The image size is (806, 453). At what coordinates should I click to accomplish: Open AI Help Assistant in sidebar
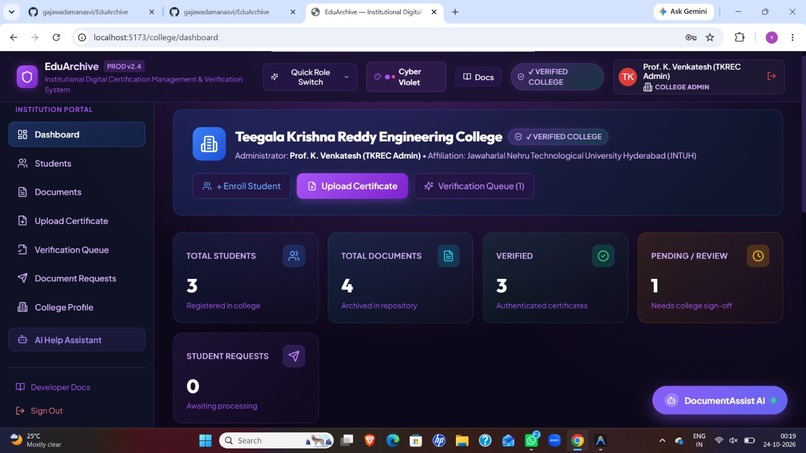[77, 339]
